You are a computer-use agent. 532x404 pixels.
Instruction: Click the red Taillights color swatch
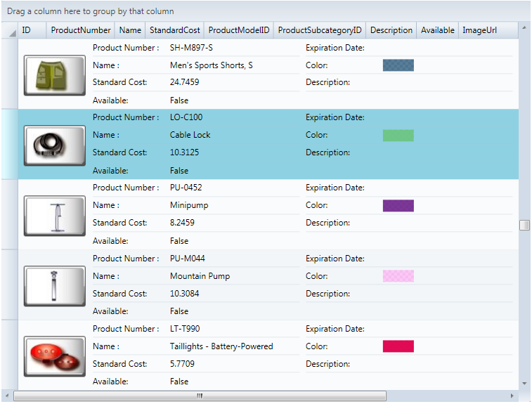click(x=398, y=346)
